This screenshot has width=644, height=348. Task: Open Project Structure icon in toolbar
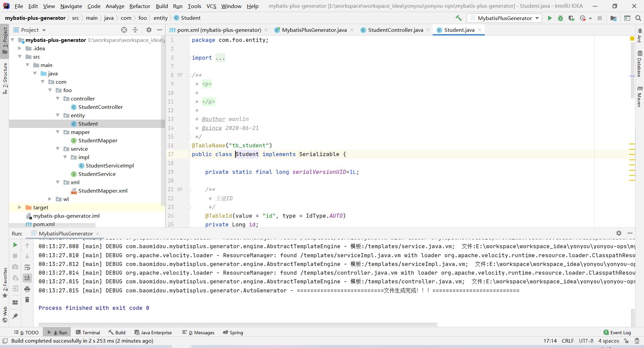pos(613,18)
